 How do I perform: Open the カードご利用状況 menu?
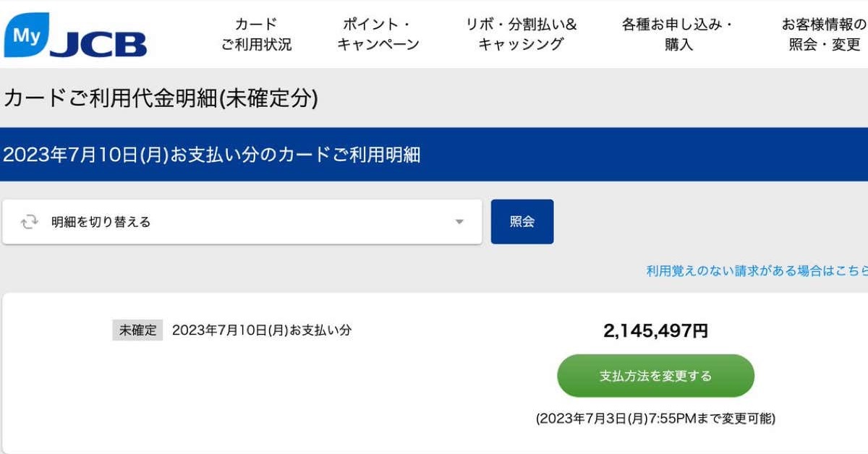pyautogui.click(x=256, y=34)
